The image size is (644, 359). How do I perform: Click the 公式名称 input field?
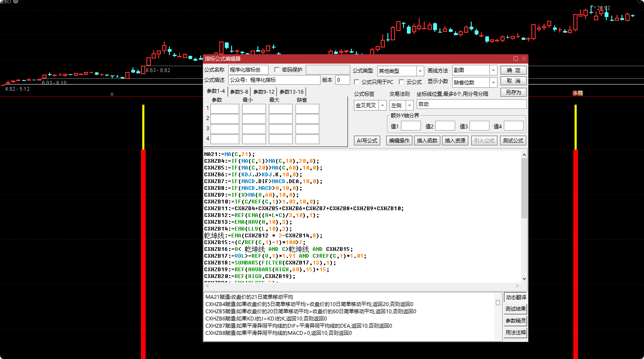[x=248, y=70]
